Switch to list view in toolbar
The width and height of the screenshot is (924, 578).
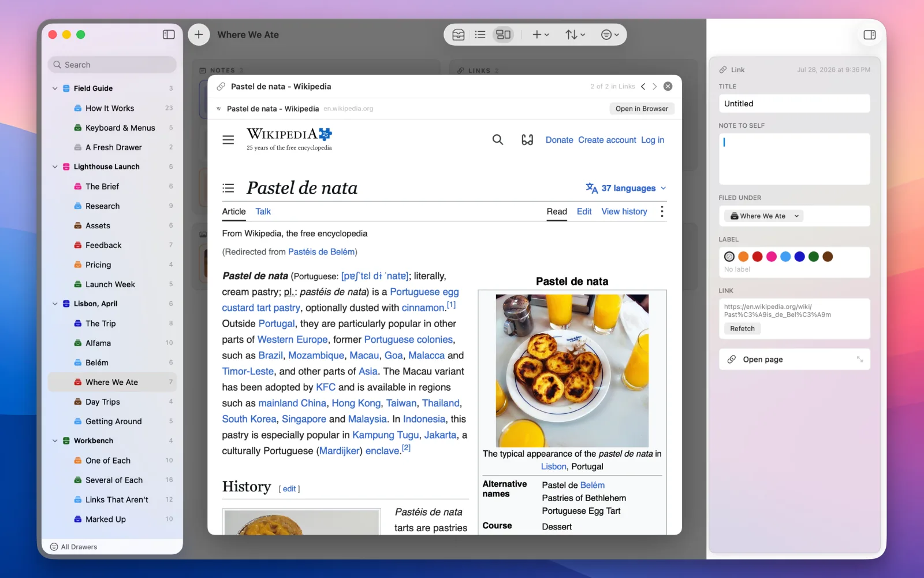[x=480, y=35]
